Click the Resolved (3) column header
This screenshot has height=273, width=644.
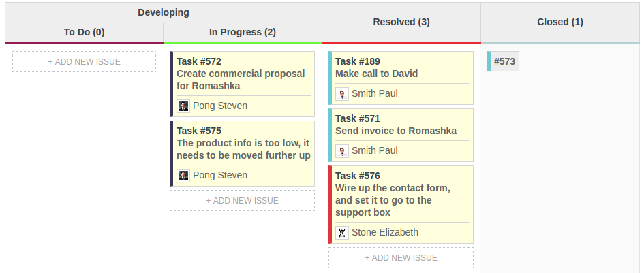click(x=401, y=22)
